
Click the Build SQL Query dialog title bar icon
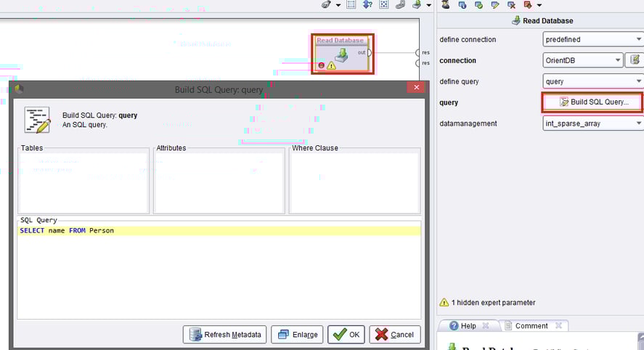(19, 89)
